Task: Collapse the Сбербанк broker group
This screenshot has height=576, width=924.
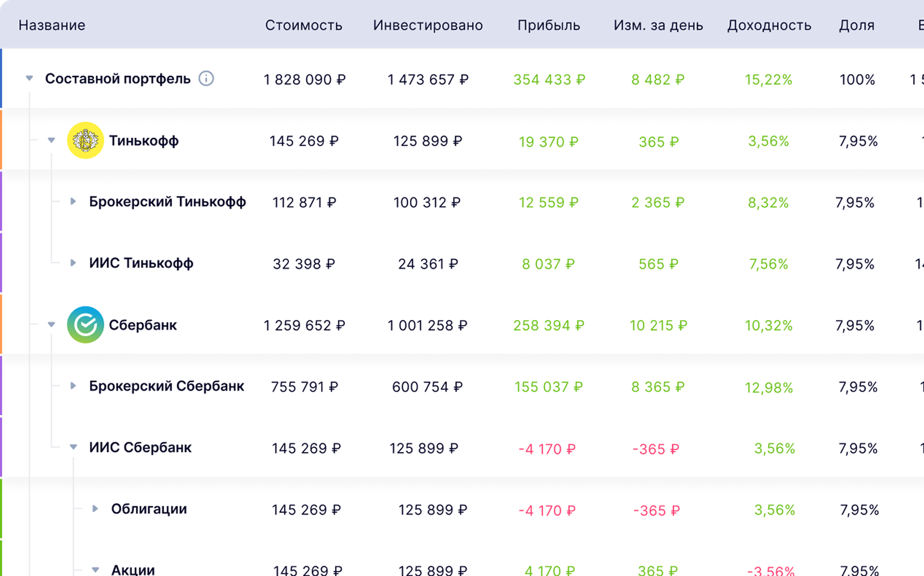Action: click(x=52, y=325)
